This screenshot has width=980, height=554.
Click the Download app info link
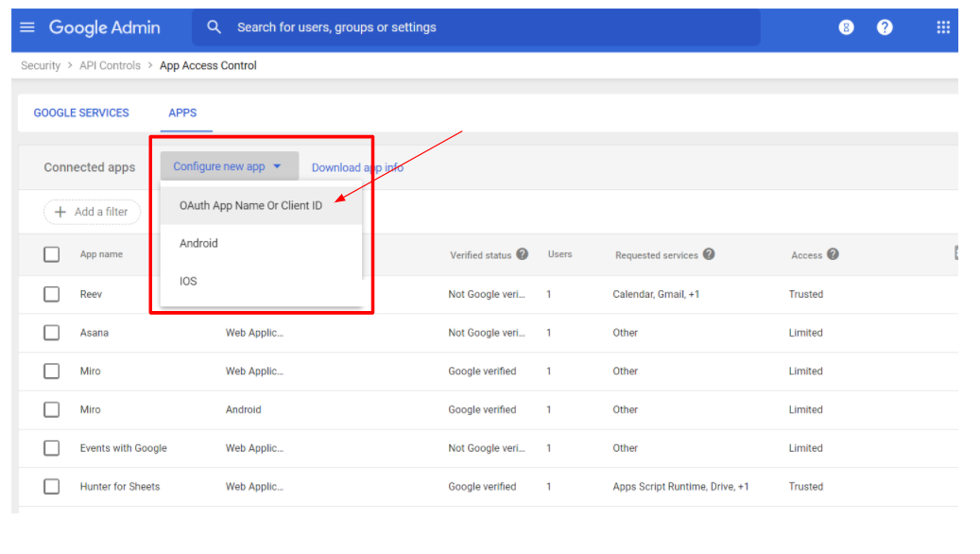point(357,167)
